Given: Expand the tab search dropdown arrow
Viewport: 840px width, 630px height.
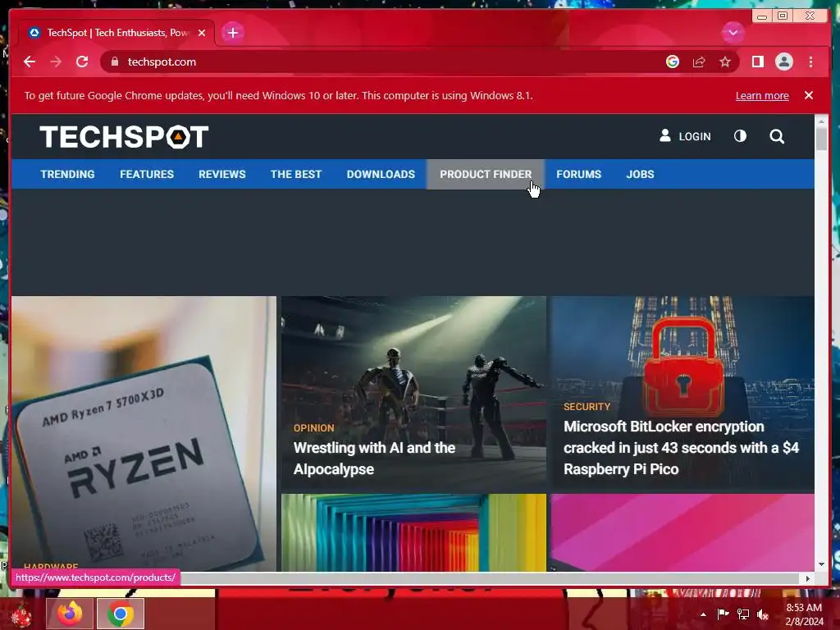Looking at the screenshot, I should click(x=733, y=33).
